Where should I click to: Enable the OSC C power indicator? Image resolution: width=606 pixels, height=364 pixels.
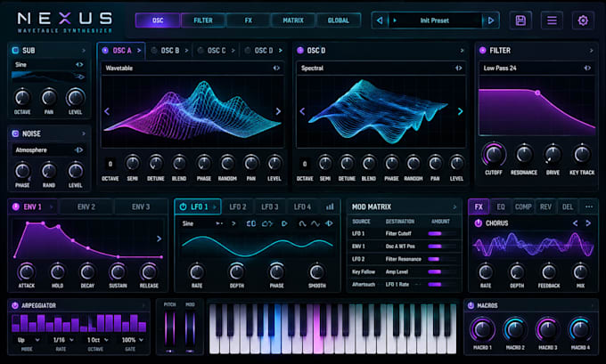point(201,50)
